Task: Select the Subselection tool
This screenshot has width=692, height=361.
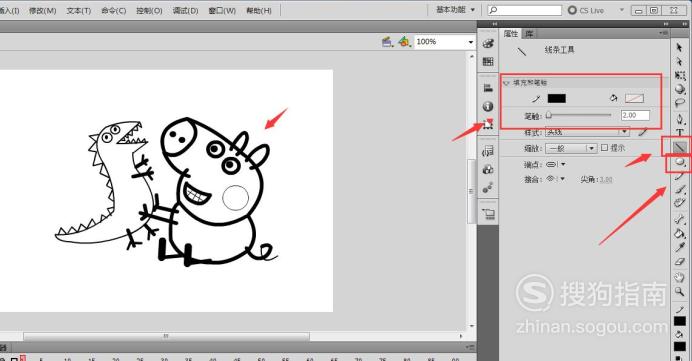Action: [x=679, y=61]
